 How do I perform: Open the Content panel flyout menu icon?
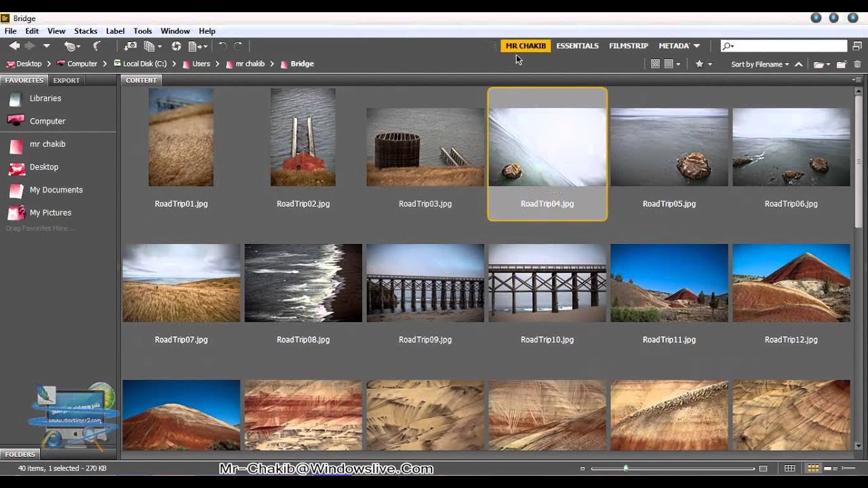click(856, 80)
